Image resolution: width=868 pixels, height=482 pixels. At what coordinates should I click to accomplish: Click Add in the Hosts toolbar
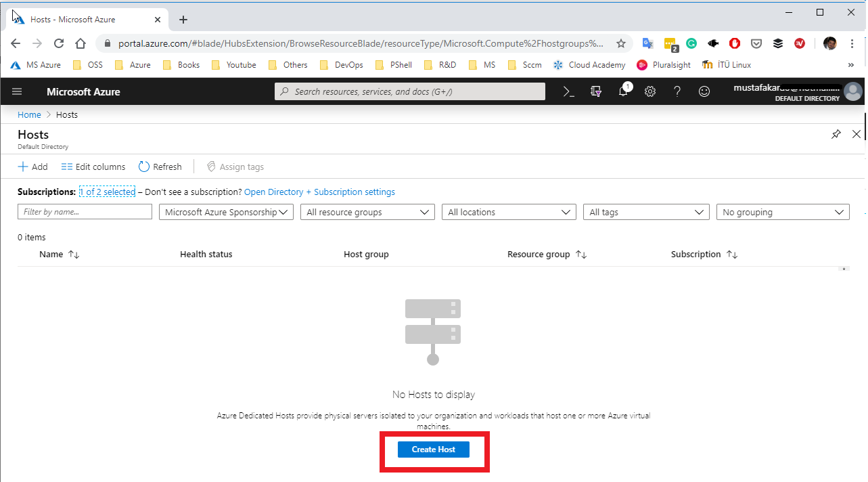click(32, 167)
